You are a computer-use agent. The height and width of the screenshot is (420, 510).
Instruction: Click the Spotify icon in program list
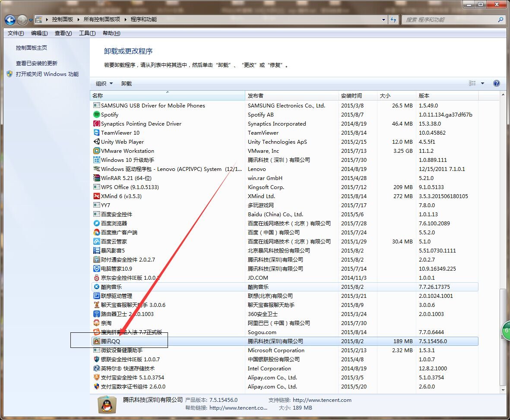[x=97, y=115]
